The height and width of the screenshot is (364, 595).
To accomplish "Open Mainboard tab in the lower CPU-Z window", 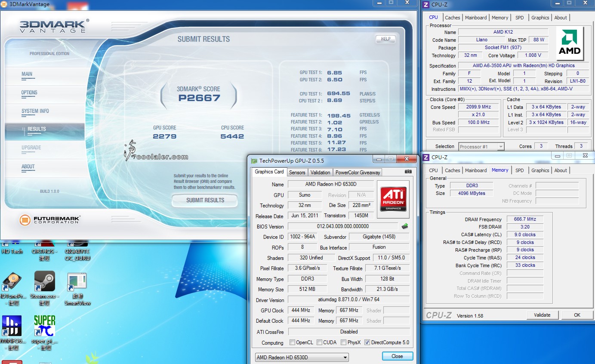I will [x=476, y=170].
